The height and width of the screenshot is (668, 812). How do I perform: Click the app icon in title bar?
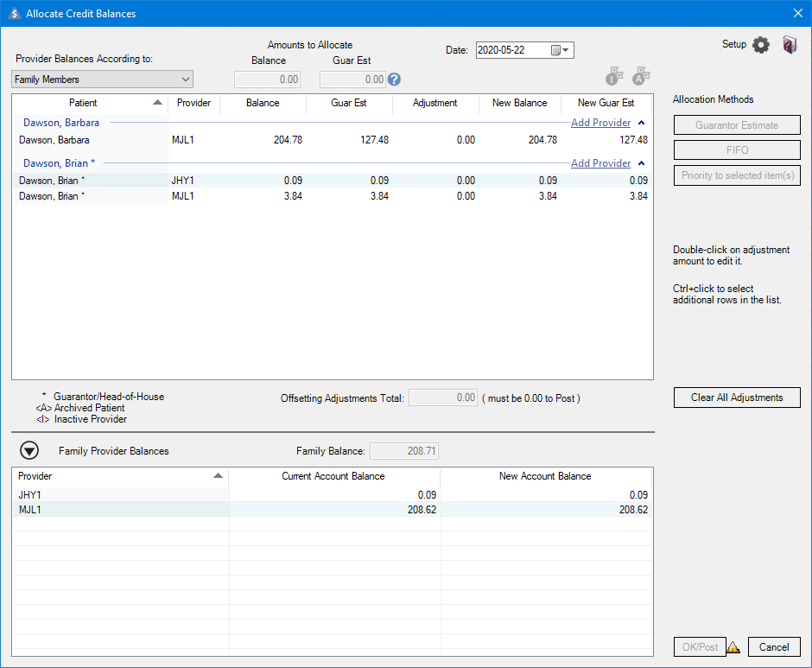pos(14,13)
